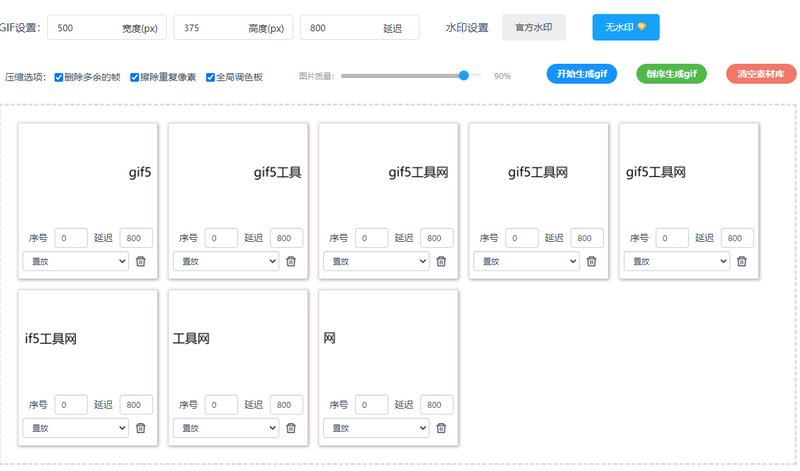Select the "gif5工具" frame thumbnail

click(238, 172)
